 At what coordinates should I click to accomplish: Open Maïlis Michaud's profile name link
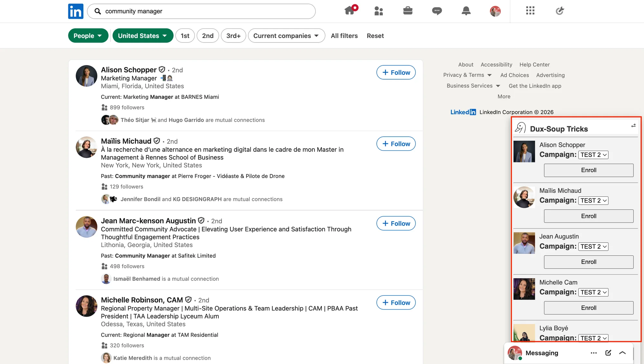(x=126, y=141)
